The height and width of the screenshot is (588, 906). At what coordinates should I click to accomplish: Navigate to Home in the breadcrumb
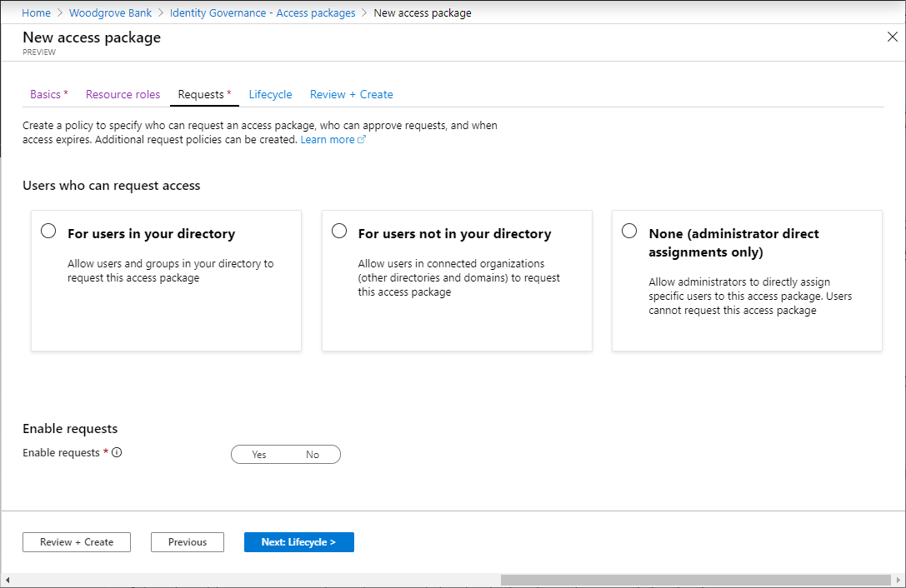[36, 13]
